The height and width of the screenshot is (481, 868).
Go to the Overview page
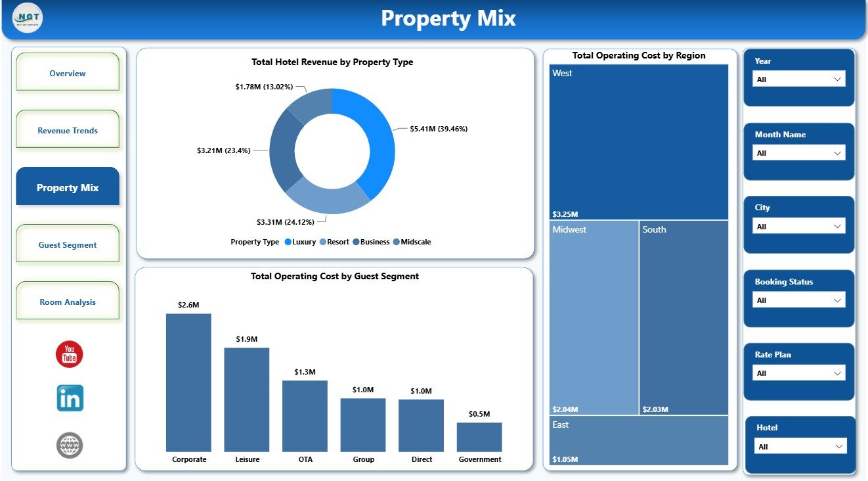click(68, 72)
